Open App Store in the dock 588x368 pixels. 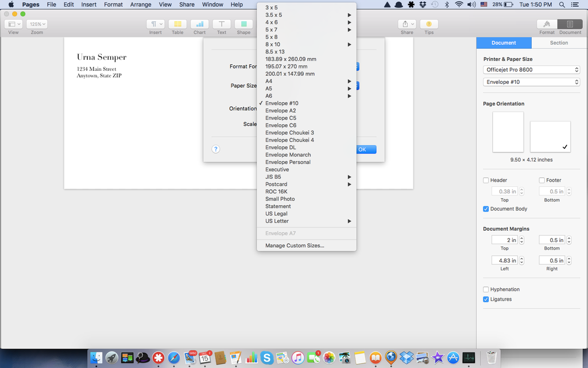coord(453,358)
